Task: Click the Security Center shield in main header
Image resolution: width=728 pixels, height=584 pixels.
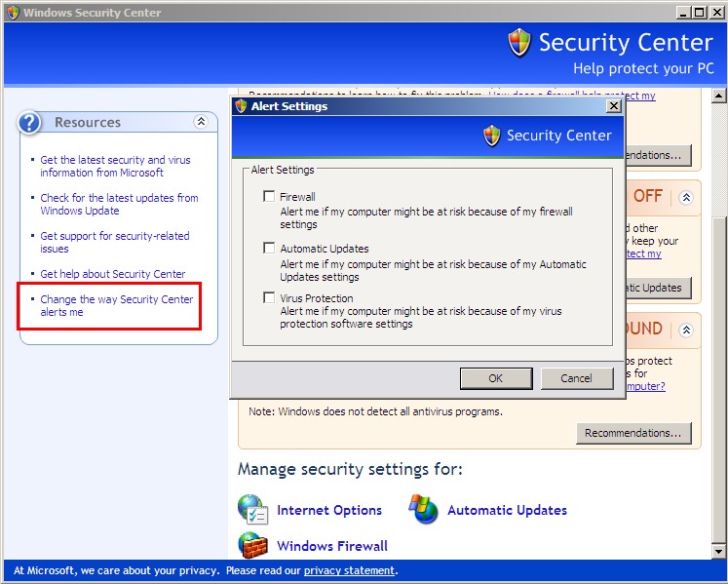Action: 519,42
